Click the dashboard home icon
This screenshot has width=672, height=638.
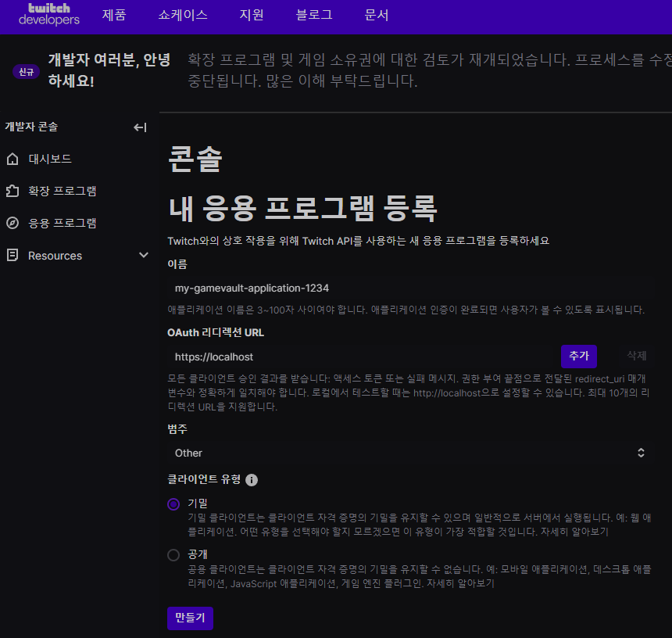(12, 159)
